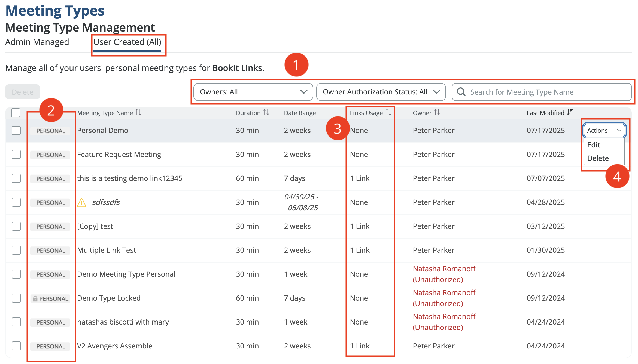Choose Delete from Actions menu
The width and height of the screenshot is (638, 364).
pos(598,158)
